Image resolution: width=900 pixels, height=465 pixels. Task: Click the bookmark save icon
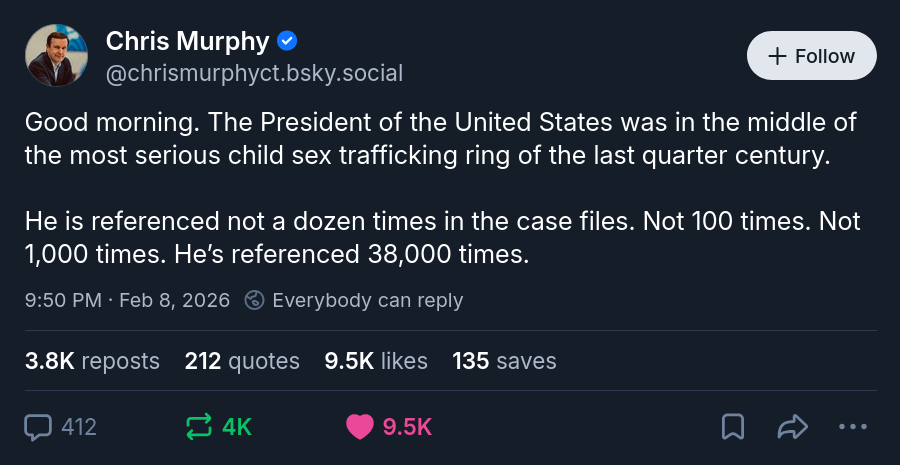[733, 427]
